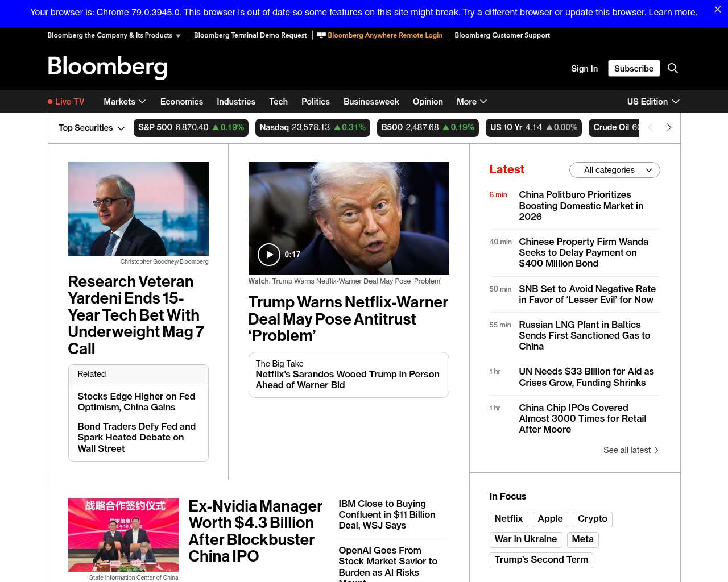Go to the Businessweek section

click(371, 102)
